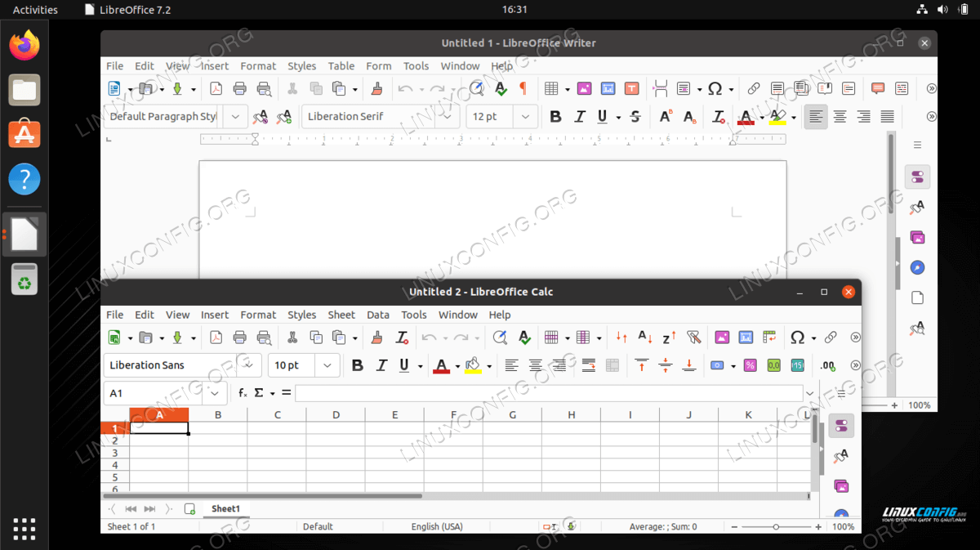Add a new sheet next to Sheet1

[x=189, y=509]
